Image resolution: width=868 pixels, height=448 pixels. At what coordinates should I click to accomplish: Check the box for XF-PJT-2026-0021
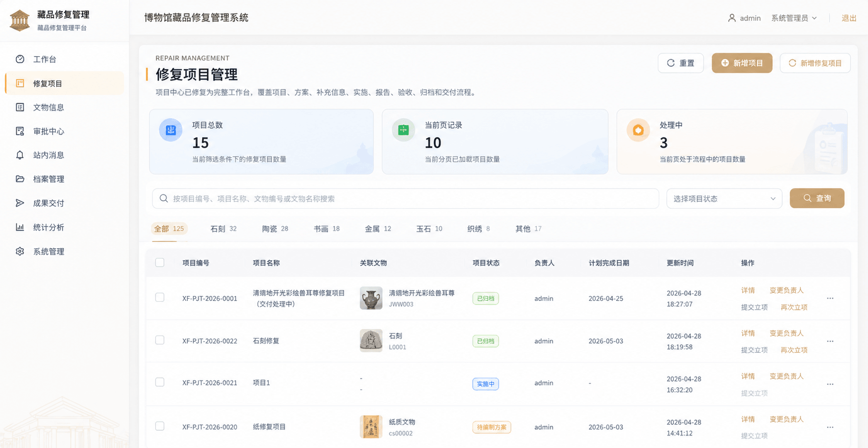pyautogui.click(x=160, y=382)
